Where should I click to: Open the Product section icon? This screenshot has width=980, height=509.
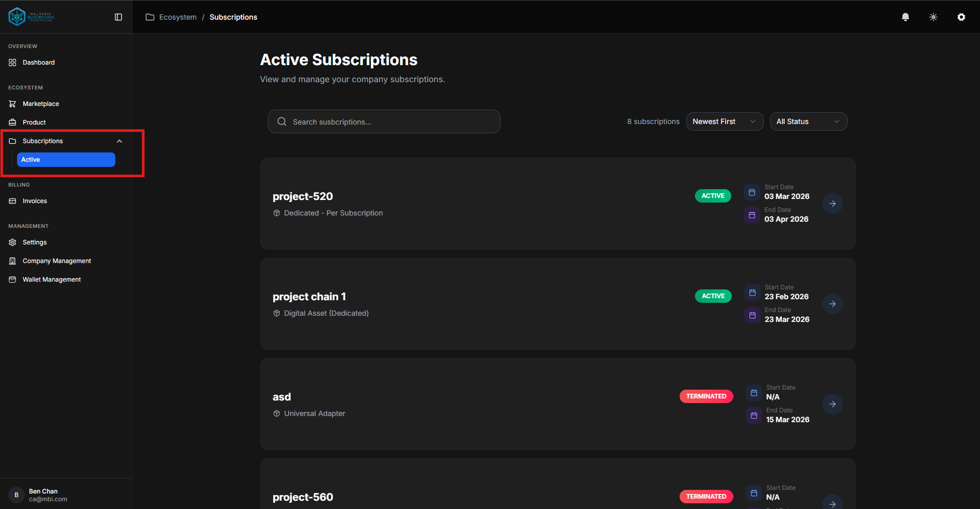click(x=12, y=122)
